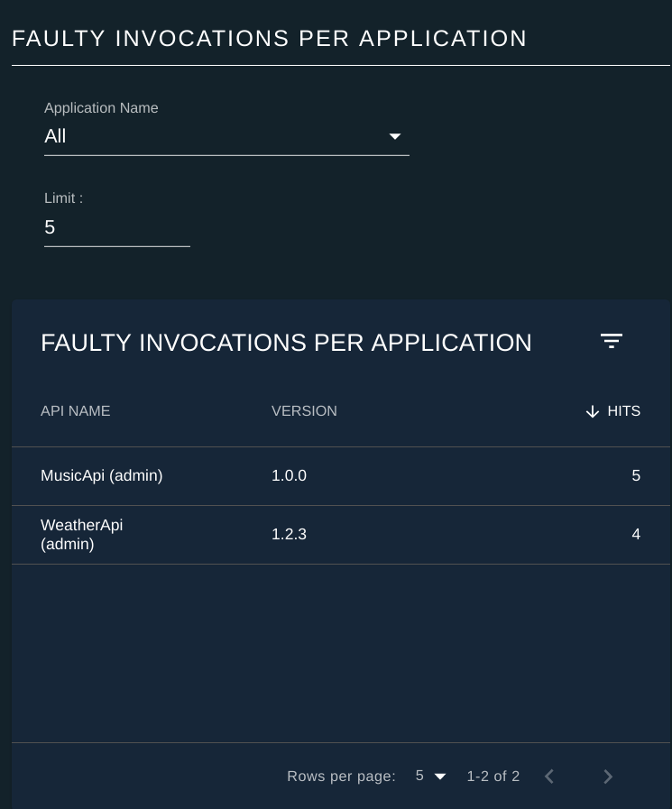Viewport: 672px width, 809px height.
Task: Open the Application Name dropdown
Action: [x=226, y=137]
